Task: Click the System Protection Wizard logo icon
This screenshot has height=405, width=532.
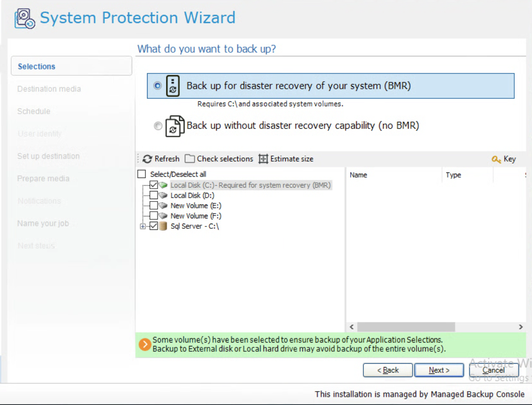Action: 24,19
